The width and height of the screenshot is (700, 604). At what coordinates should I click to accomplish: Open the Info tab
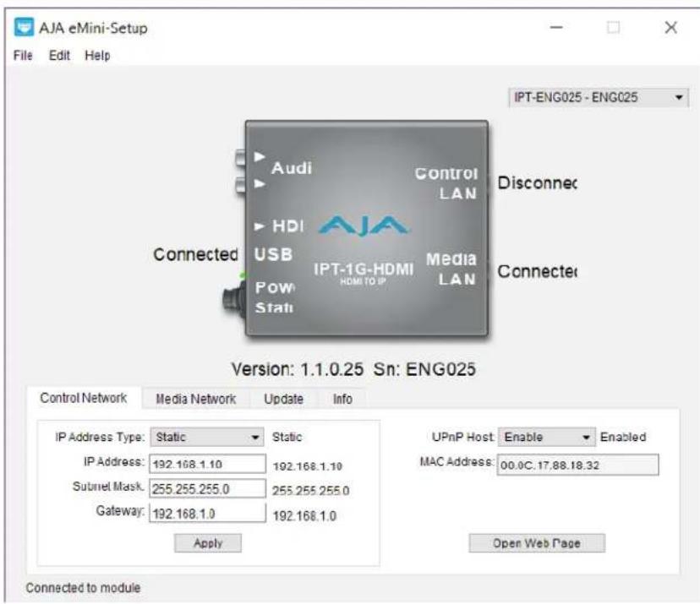click(x=342, y=399)
